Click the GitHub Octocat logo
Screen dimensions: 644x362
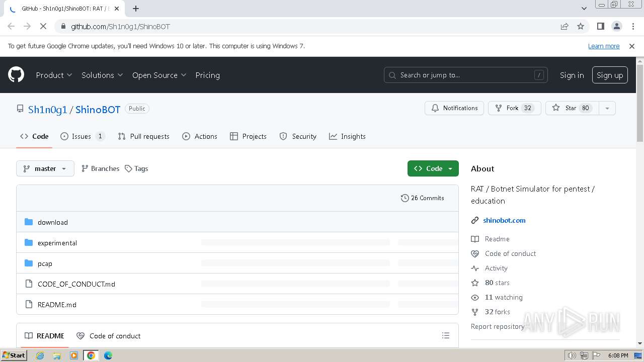click(x=16, y=75)
